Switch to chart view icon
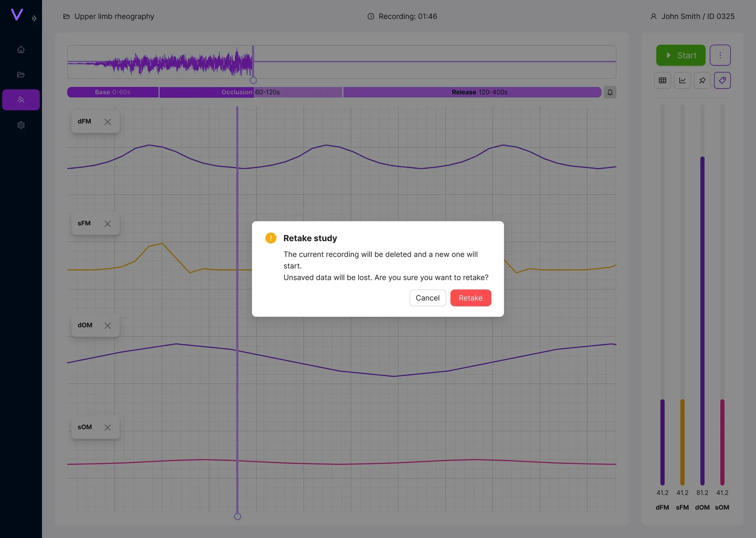 [682, 80]
